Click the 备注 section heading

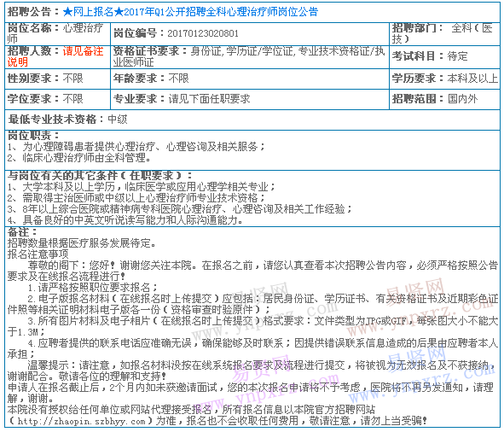click(x=22, y=232)
